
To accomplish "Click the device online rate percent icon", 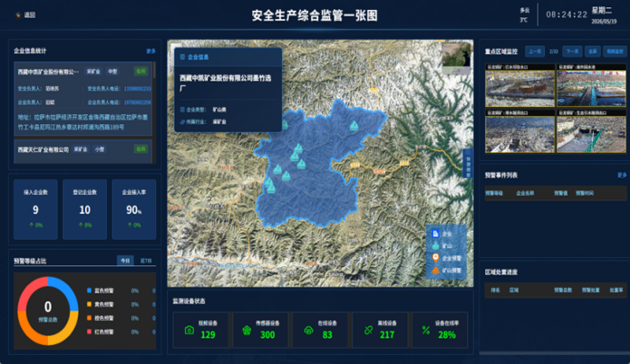I will 426,330.
